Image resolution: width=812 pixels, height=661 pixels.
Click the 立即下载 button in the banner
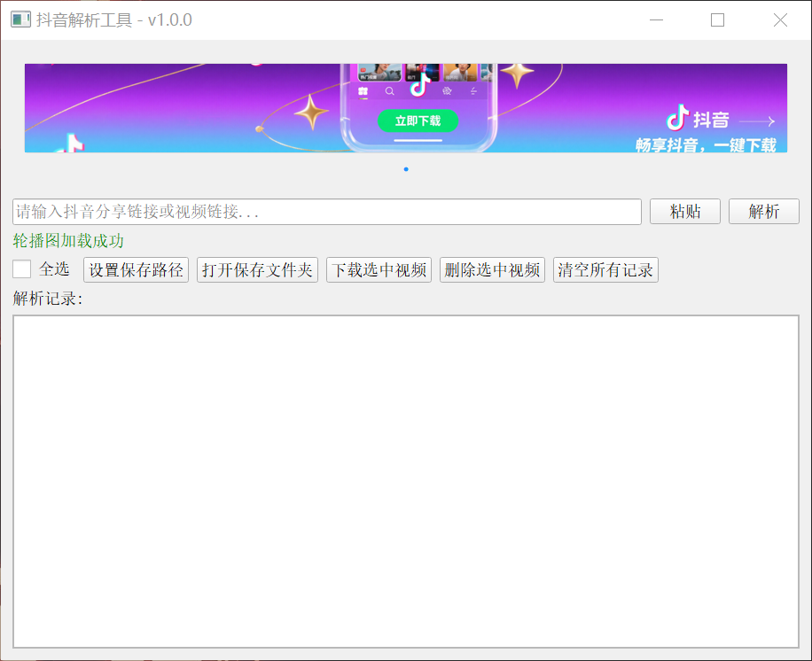tap(418, 121)
